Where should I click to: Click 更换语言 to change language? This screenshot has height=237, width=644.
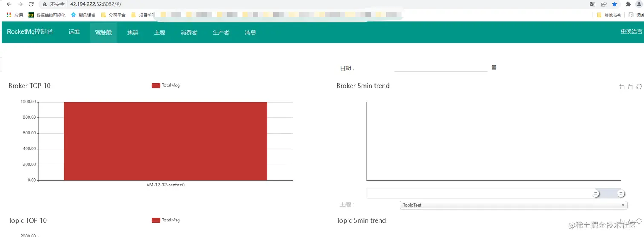click(x=631, y=31)
